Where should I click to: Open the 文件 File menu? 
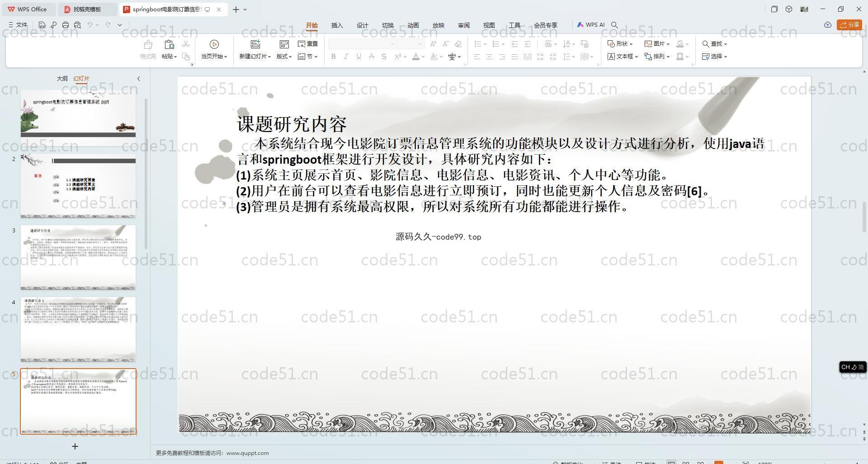click(18, 25)
